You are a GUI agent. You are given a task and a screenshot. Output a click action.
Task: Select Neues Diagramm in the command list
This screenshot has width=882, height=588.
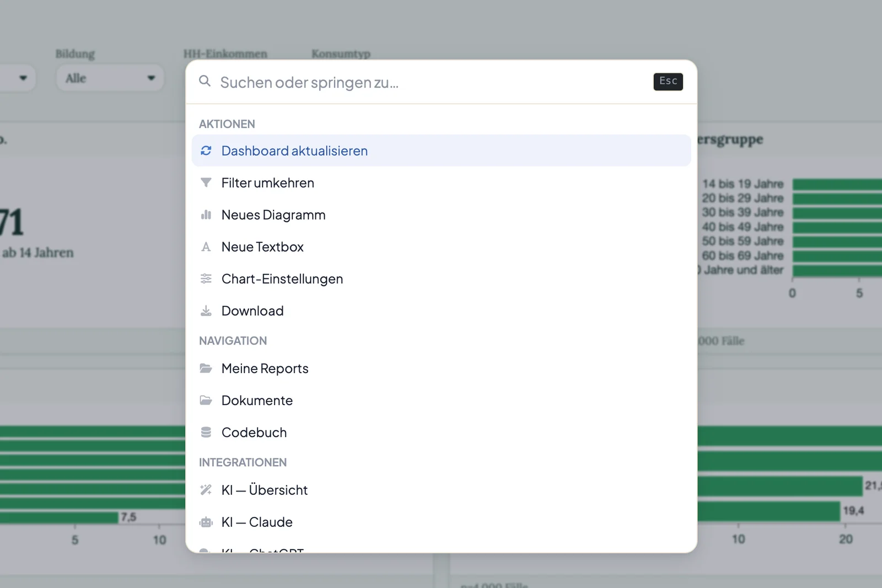(442, 214)
